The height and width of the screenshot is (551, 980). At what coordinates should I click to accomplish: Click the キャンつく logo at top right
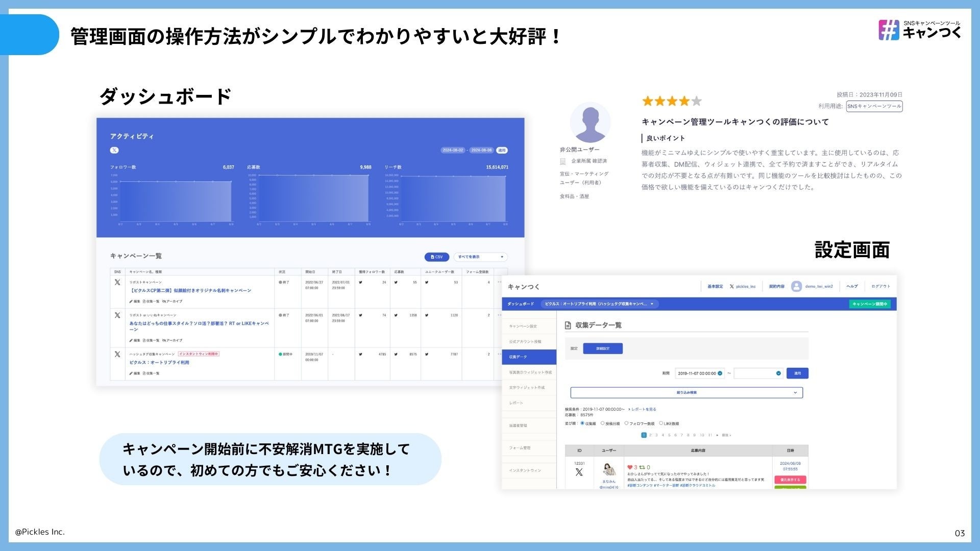point(919,30)
